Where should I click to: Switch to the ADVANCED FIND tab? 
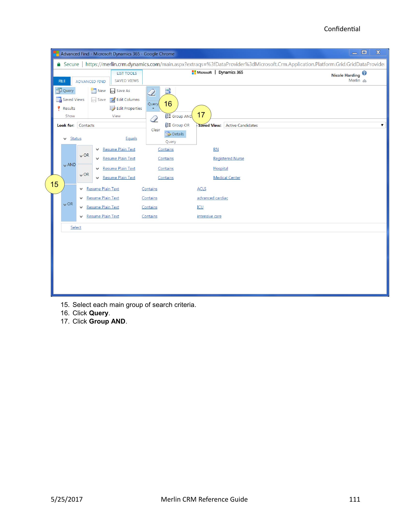[91, 81]
